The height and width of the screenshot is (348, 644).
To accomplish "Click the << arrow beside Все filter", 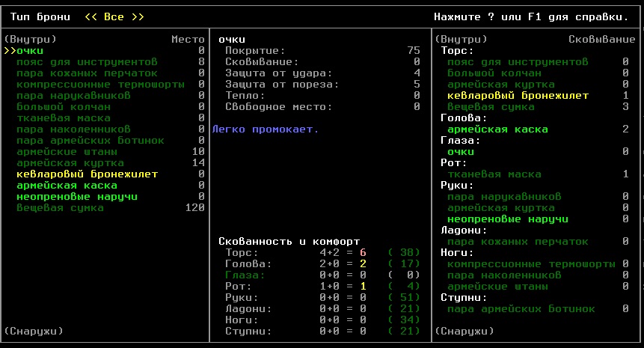I will tap(91, 17).
